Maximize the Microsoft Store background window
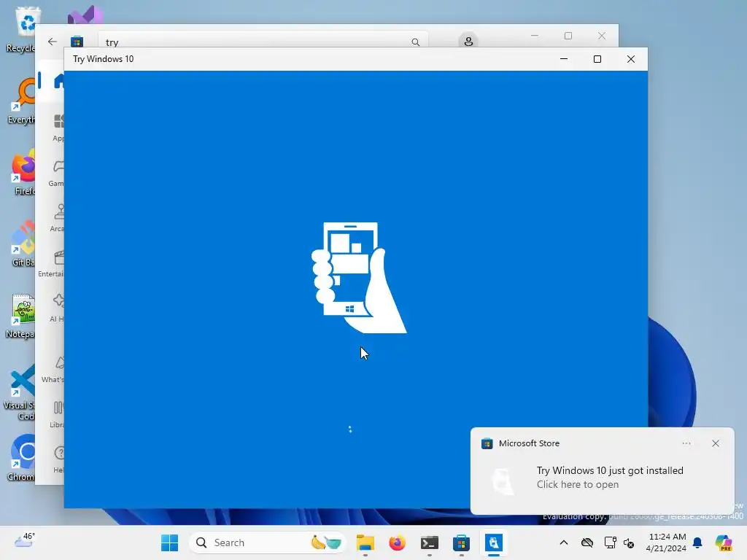The image size is (747, 560). [x=568, y=36]
